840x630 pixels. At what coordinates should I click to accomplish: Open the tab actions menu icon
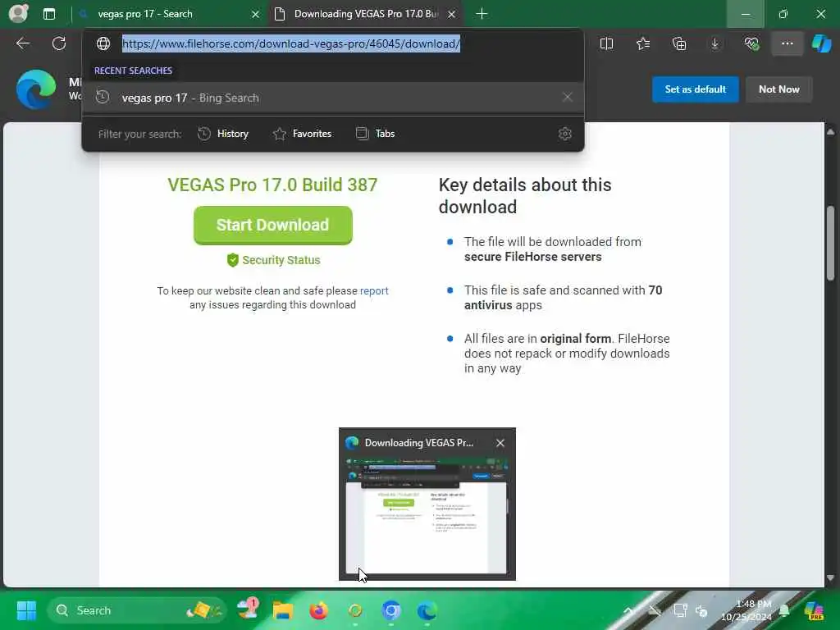coord(48,14)
